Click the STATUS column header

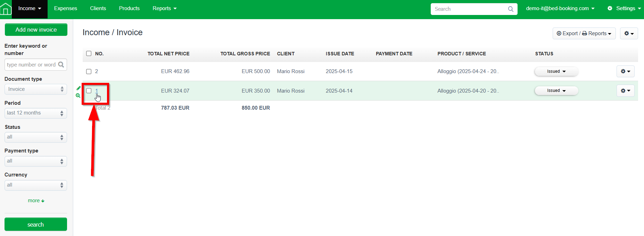coord(544,54)
